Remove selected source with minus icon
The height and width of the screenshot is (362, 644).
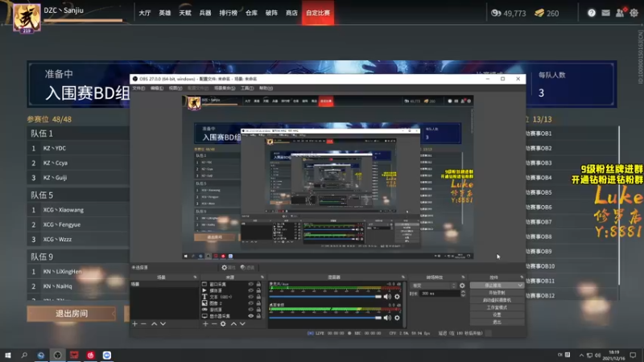click(x=214, y=324)
